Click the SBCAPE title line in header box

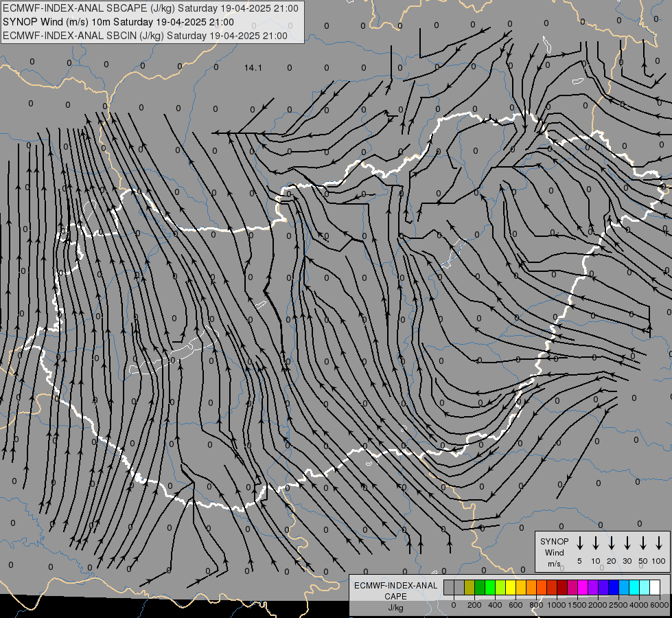pos(150,8)
